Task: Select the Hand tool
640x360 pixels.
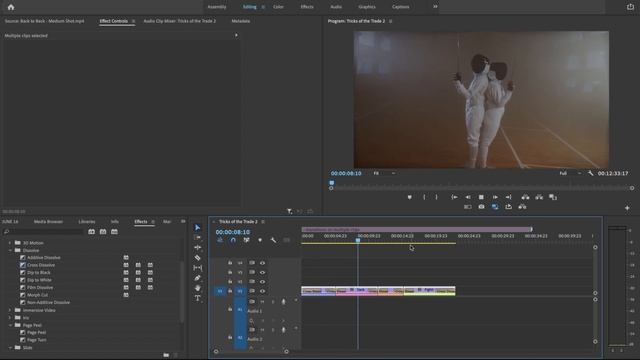Action: (198, 288)
